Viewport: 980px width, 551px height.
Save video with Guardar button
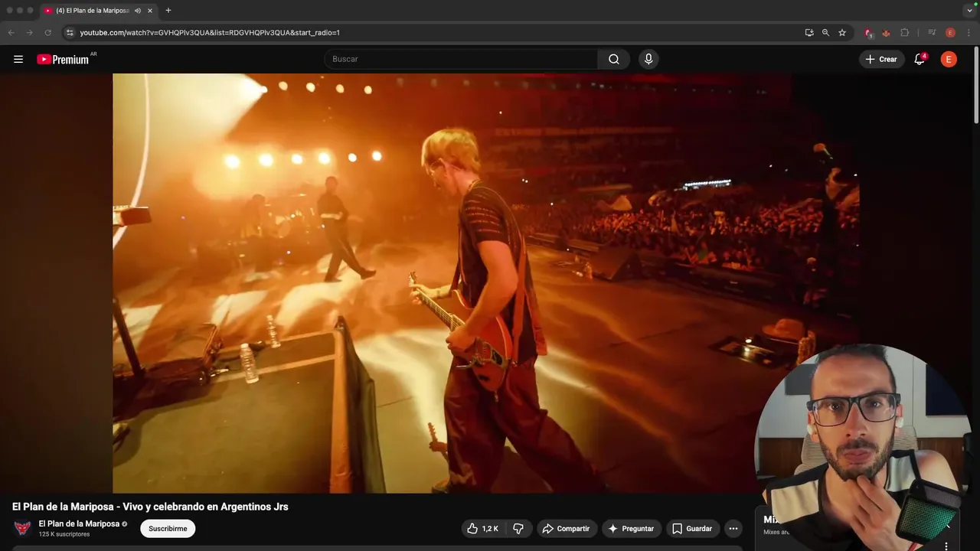692,528
